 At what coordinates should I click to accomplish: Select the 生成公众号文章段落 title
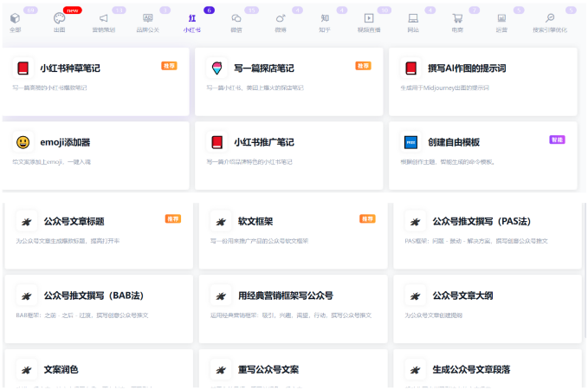click(x=471, y=370)
